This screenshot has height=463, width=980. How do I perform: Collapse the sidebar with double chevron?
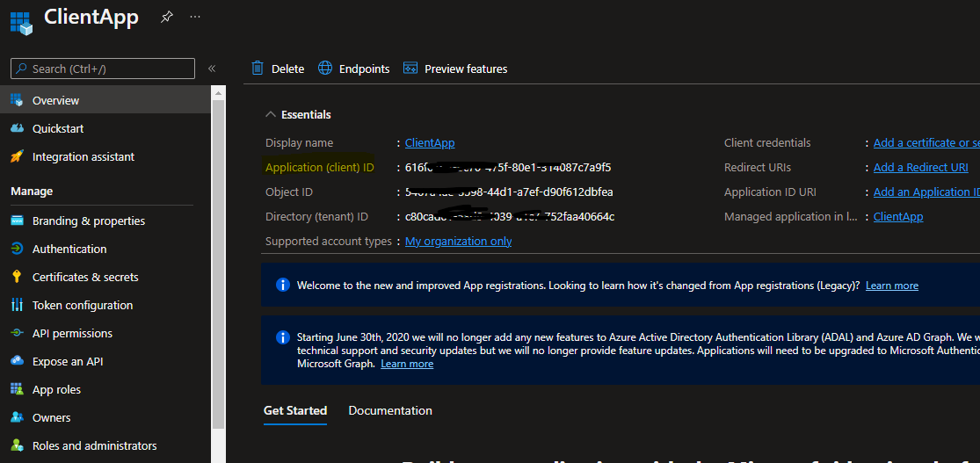[212, 69]
